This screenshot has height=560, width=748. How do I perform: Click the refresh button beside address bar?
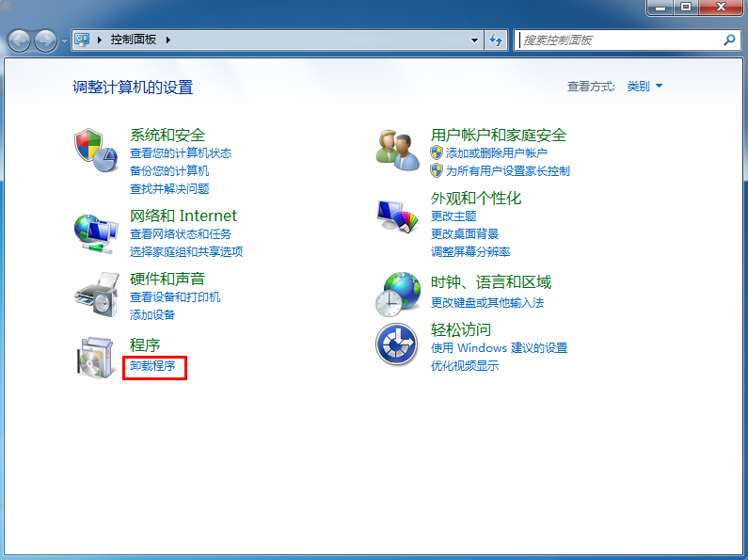tap(497, 40)
